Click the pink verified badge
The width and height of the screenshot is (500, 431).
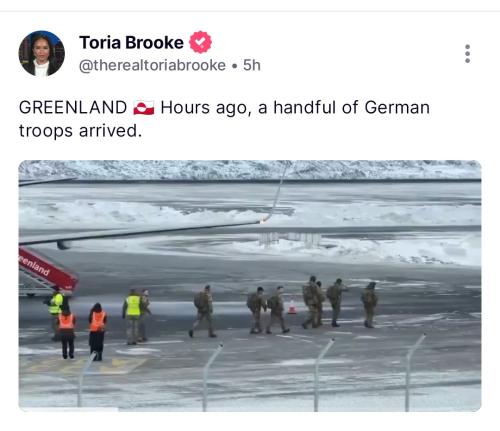[x=200, y=42]
